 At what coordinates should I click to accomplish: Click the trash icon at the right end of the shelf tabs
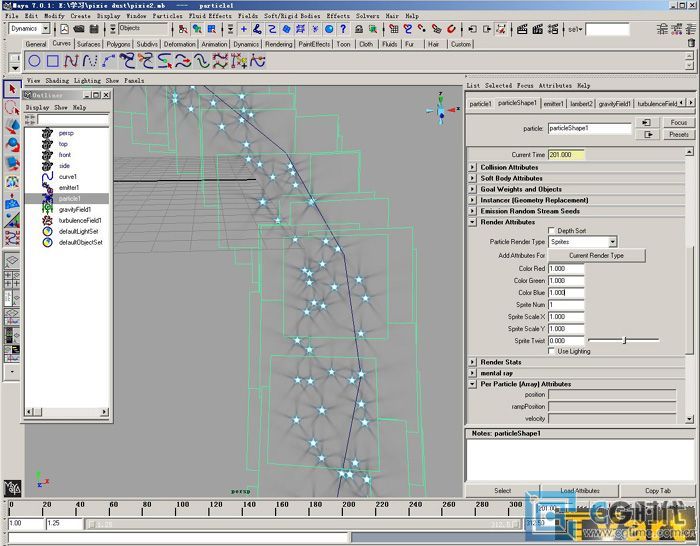point(691,43)
